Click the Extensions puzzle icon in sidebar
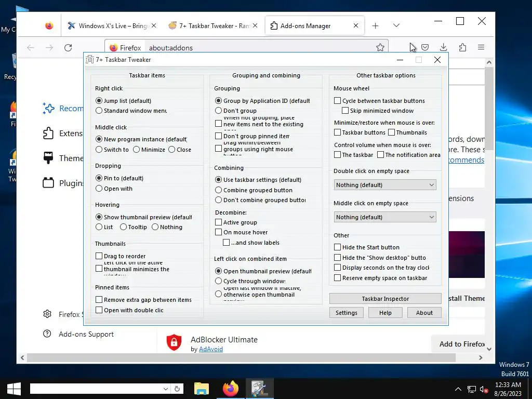Image resolution: width=532 pixels, height=399 pixels. pos(48,134)
